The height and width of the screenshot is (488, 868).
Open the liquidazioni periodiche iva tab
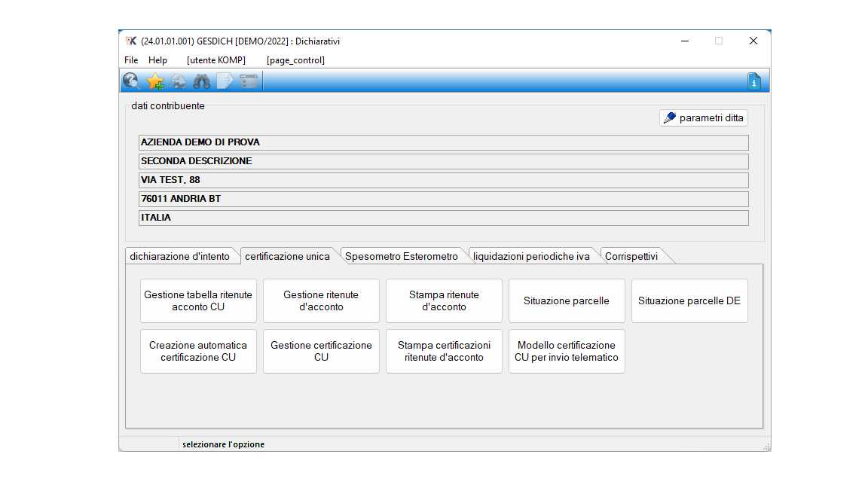[x=531, y=256]
